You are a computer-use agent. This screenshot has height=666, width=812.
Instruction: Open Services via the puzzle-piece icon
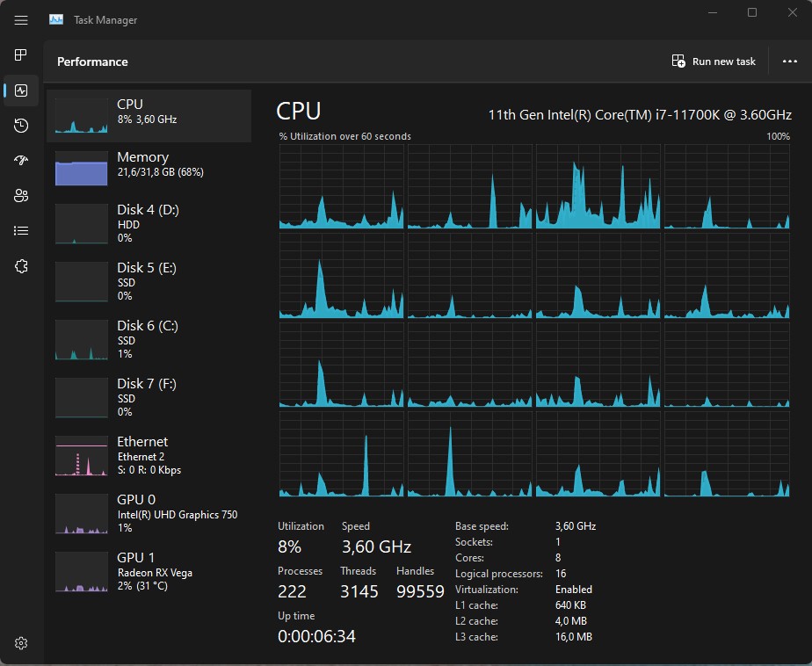click(x=20, y=265)
